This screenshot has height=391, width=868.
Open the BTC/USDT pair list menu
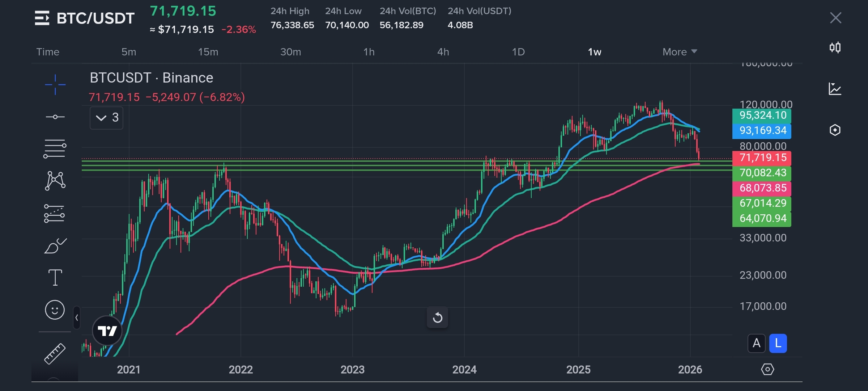[42, 18]
